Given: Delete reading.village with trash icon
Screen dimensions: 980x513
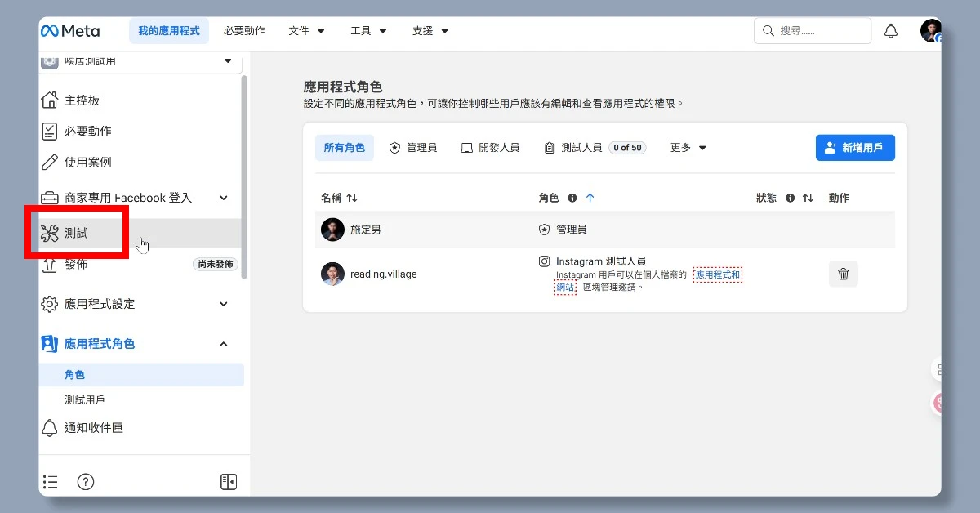Looking at the screenshot, I should pos(844,274).
